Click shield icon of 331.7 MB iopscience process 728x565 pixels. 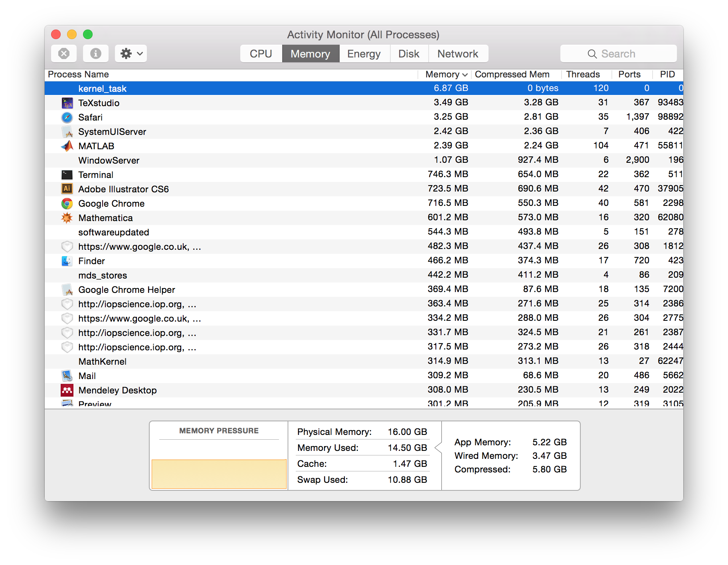pyautogui.click(x=67, y=333)
